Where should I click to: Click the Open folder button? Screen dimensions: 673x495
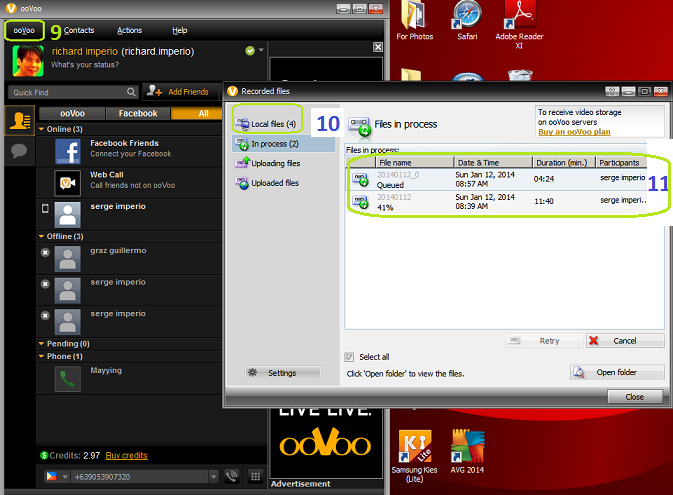[617, 372]
